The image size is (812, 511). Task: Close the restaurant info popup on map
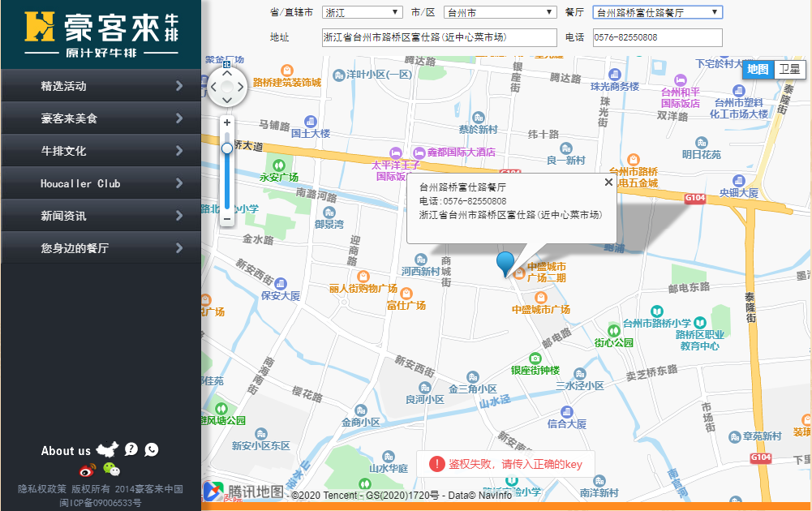608,182
